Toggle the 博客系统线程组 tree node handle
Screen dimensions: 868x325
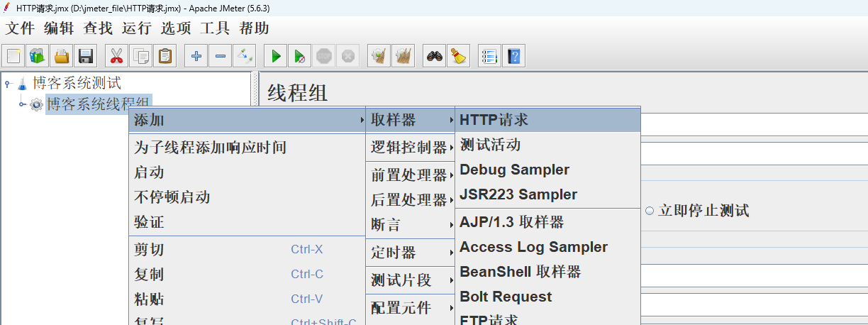22,105
